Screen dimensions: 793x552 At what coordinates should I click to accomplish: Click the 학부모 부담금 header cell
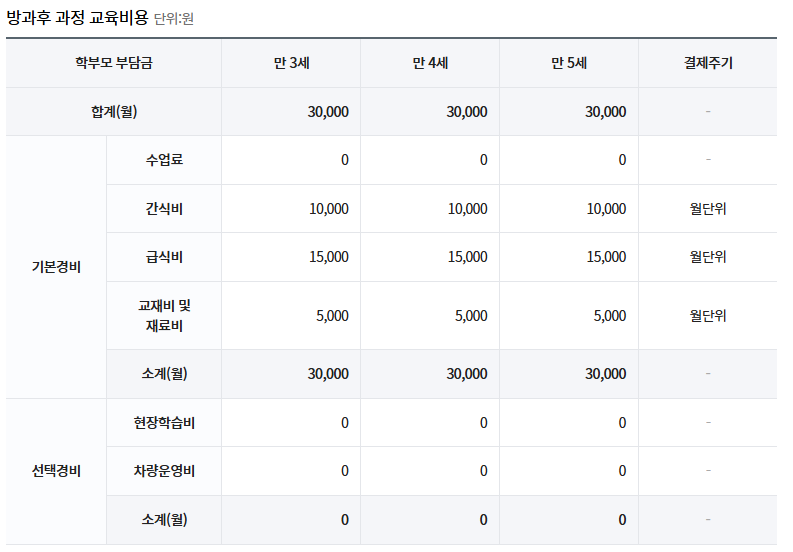(x=113, y=63)
